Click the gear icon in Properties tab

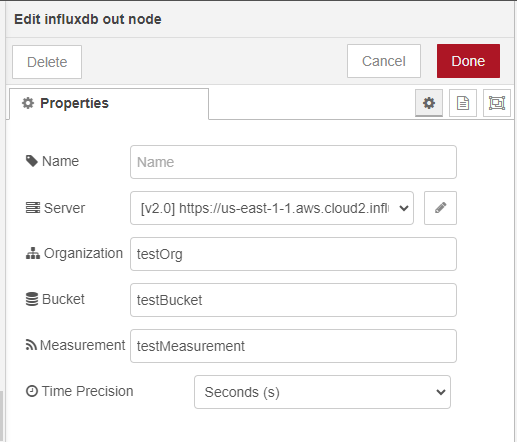pos(28,103)
